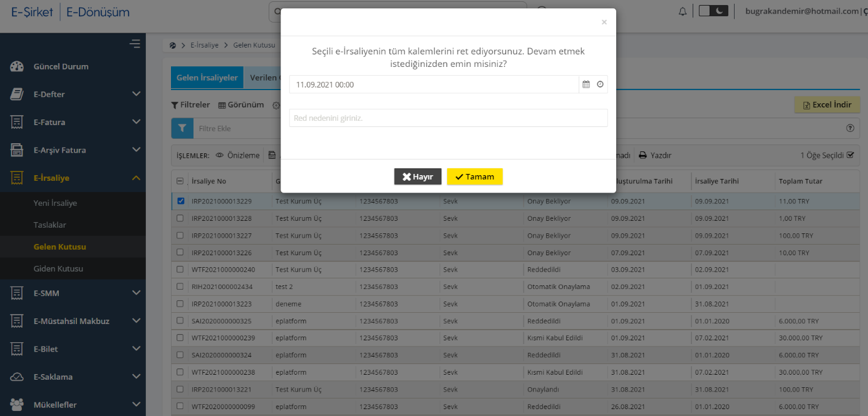
Task: Click the help question mark icon
Action: pos(850,128)
